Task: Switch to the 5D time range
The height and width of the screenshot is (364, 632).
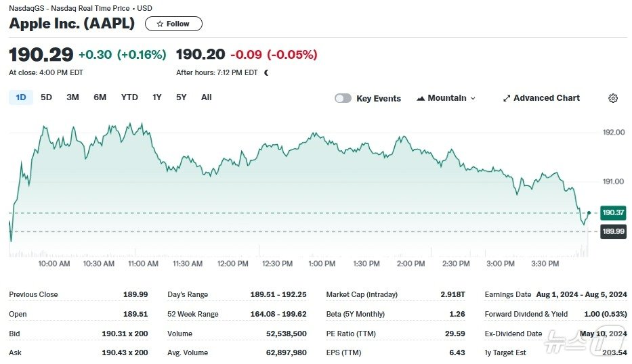Action: pos(46,97)
